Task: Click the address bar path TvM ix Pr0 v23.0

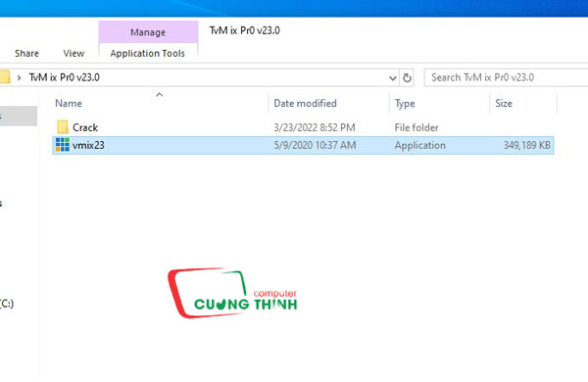Action: pyautogui.click(x=64, y=77)
